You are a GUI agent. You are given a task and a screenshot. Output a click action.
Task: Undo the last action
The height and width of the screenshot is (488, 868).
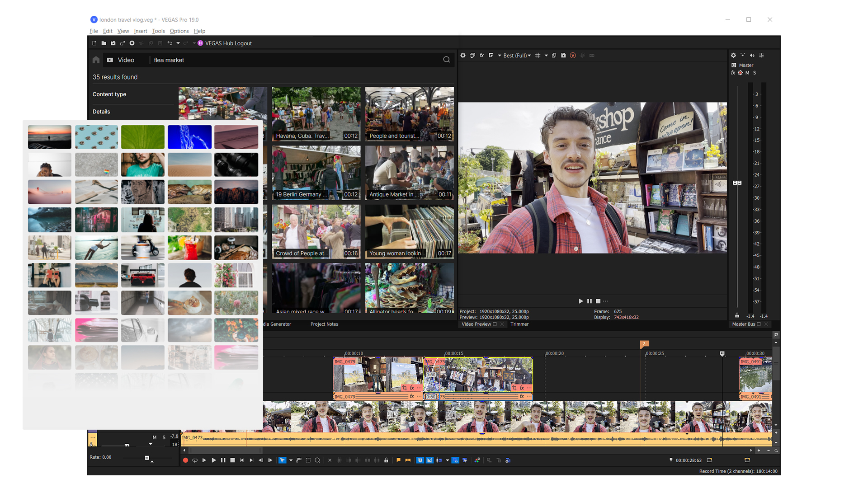click(x=170, y=43)
